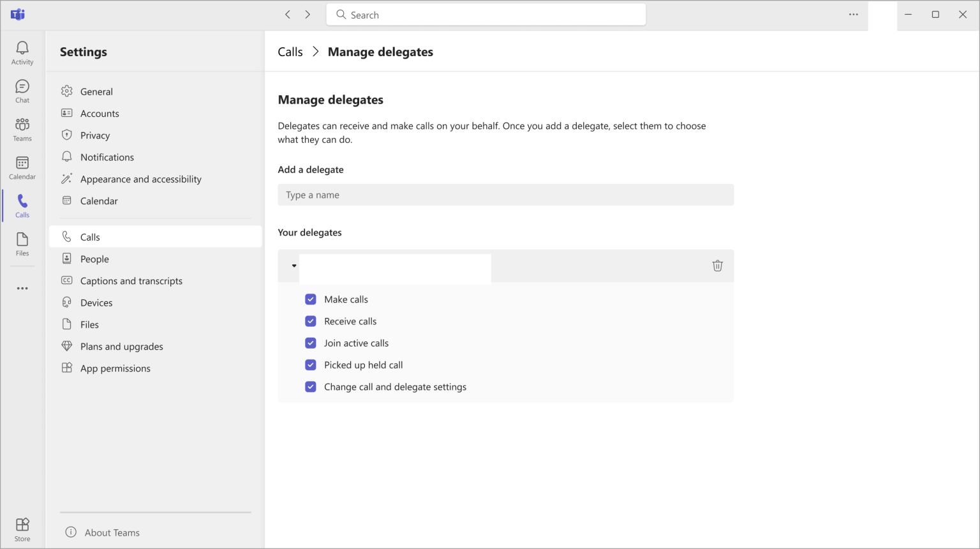This screenshot has height=549, width=980.
Task: Open the Store icon at the bottom
Action: click(22, 527)
